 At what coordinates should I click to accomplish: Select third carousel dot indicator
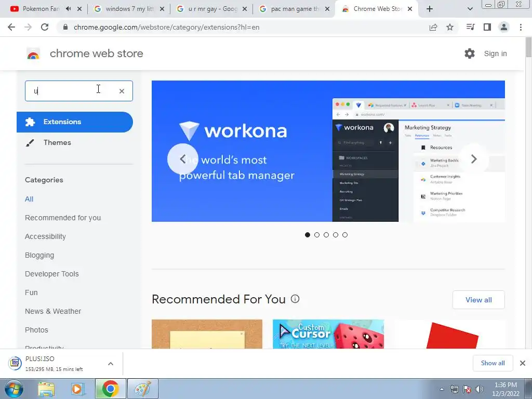tap(326, 235)
